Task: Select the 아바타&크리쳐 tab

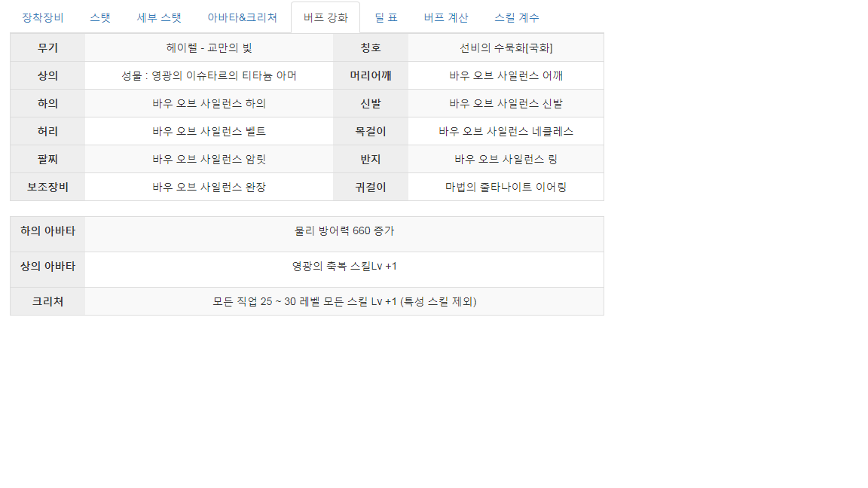Action: coord(242,18)
